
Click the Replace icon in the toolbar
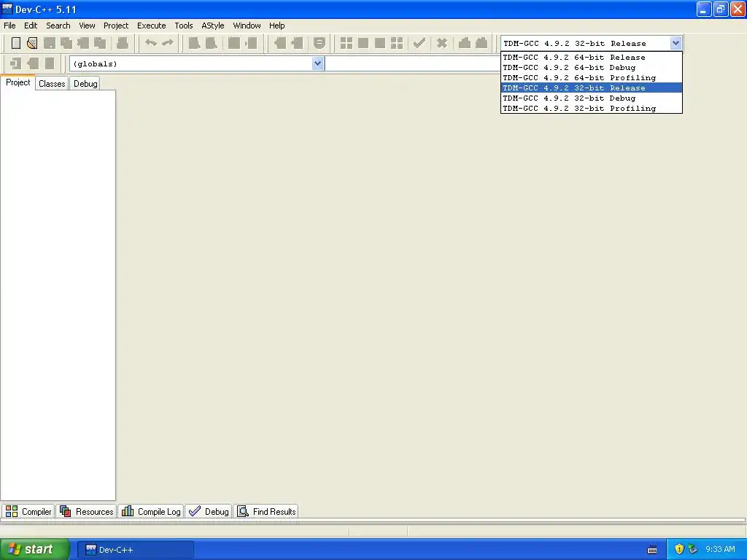pos(211,43)
